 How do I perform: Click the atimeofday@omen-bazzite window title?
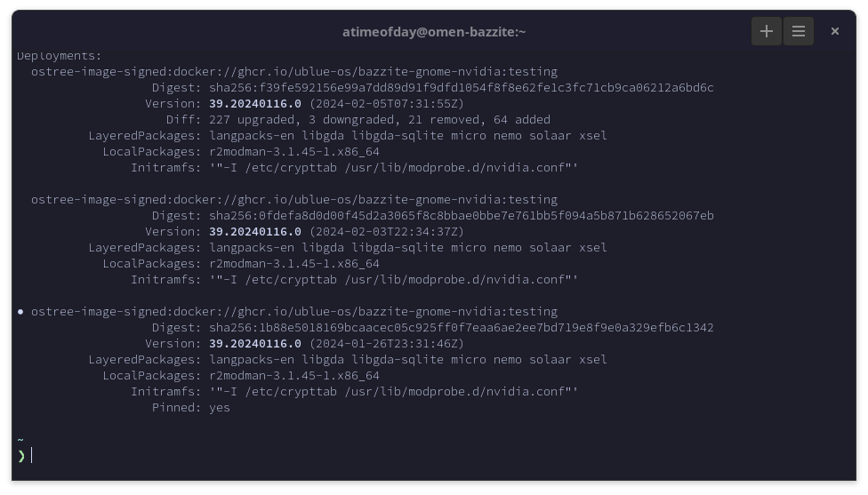click(433, 31)
